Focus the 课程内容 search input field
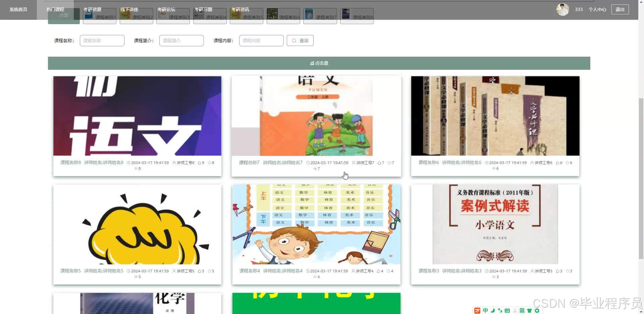Viewport: 644px width, 314px height. (x=261, y=41)
